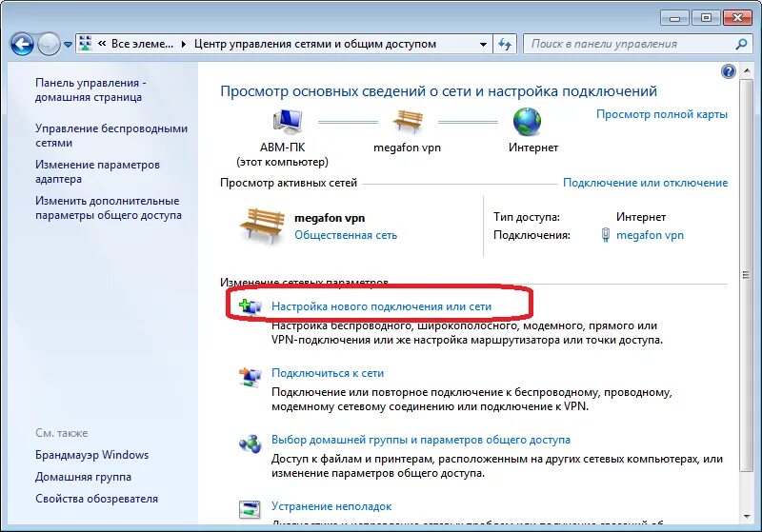Open the 'megafon vpn' connection link
Image resolution: width=762 pixels, height=532 pixels.
click(x=650, y=235)
